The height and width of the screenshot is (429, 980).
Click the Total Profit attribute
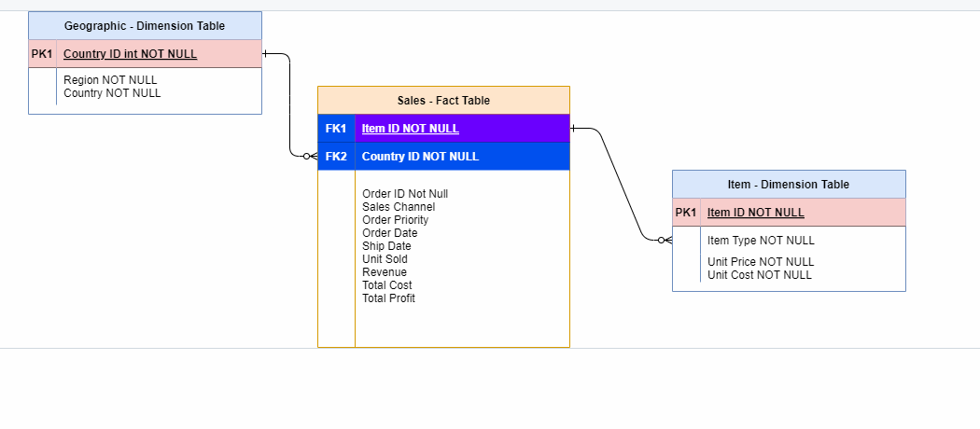coord(389,298)
